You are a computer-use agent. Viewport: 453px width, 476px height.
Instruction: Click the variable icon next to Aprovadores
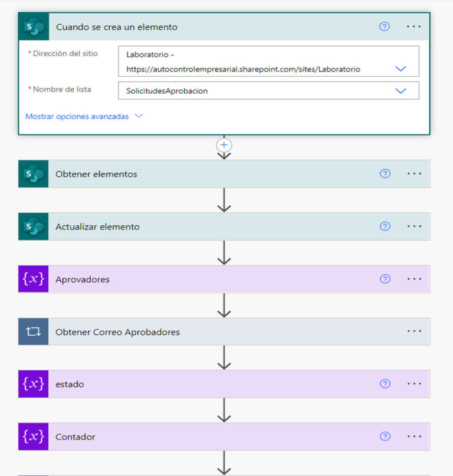(32, 278)
